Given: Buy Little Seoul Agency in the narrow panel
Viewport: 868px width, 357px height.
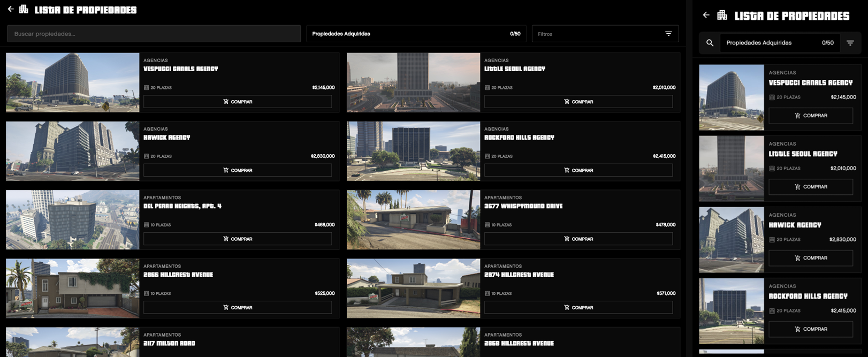Looking at the screenshot, I should [x=811, y=187].
